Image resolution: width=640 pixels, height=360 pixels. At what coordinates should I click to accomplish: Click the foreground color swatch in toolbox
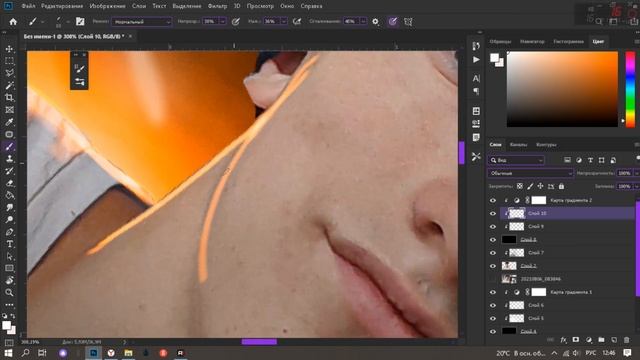(6, 325)
